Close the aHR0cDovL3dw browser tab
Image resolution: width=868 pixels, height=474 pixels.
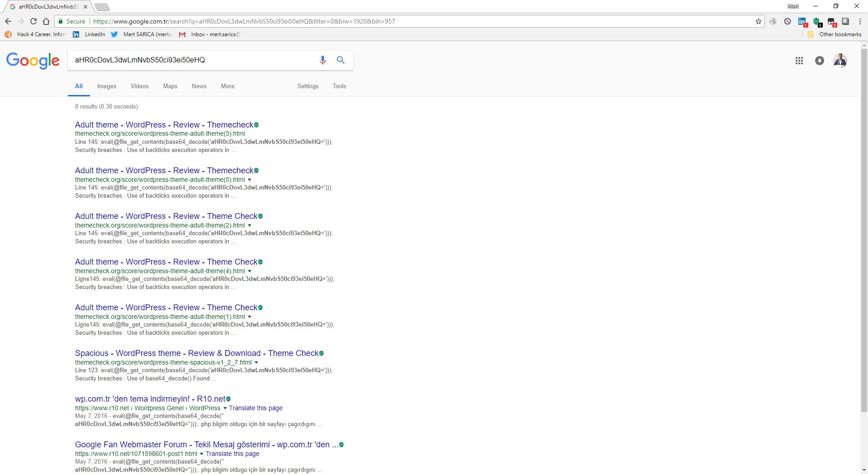(85, 7)
